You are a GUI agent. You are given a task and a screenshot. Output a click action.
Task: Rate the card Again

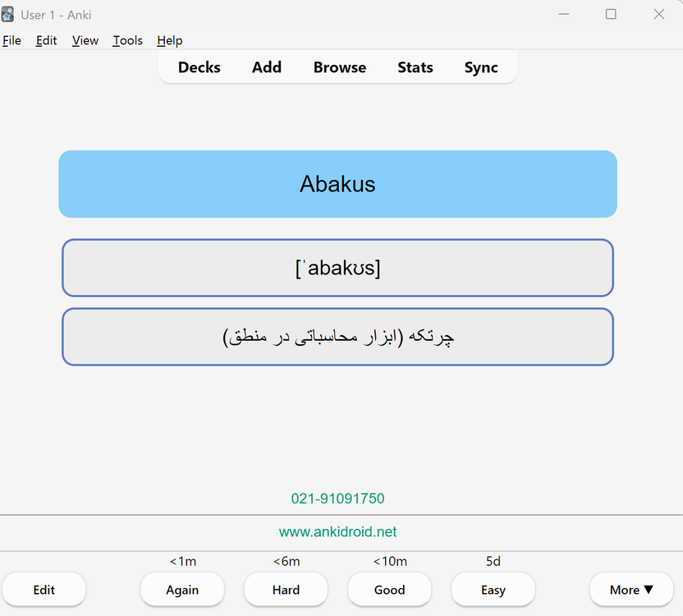coord(182,590)
